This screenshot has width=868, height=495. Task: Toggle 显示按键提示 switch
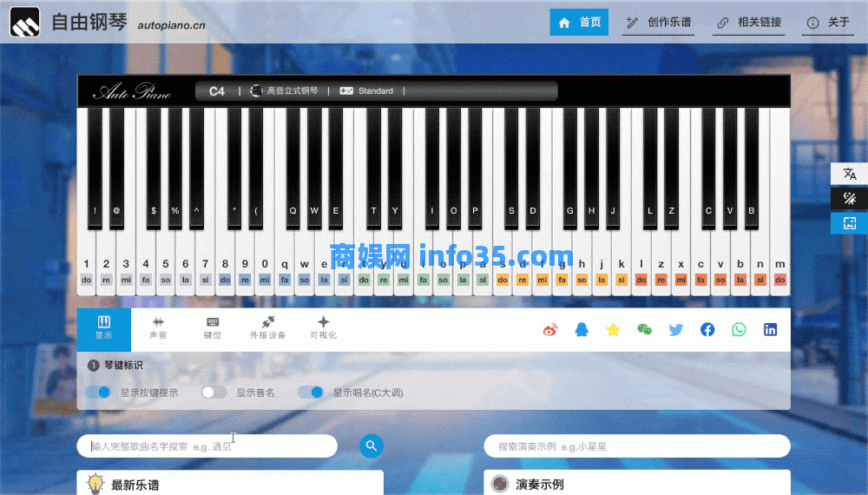click(x=99, y=392)
